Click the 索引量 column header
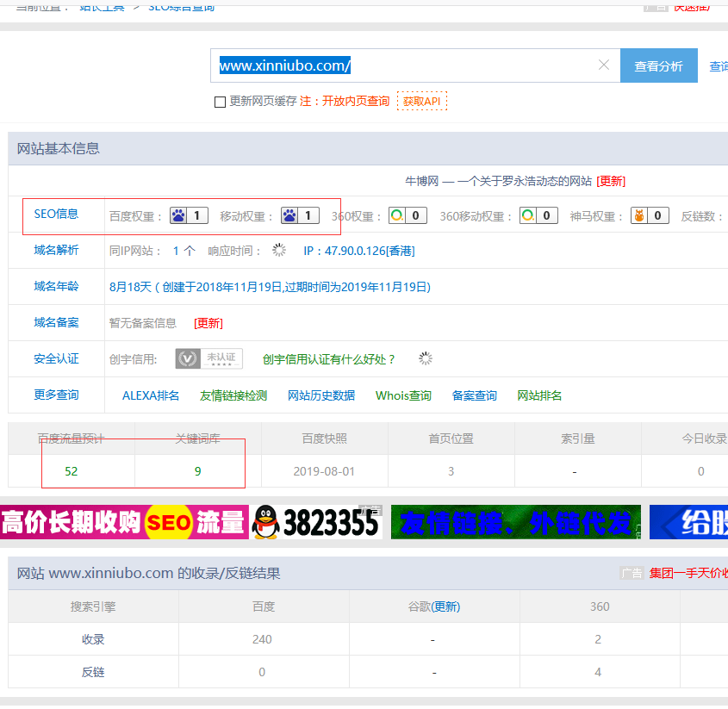728x709 pixels. tap(578, 438)
